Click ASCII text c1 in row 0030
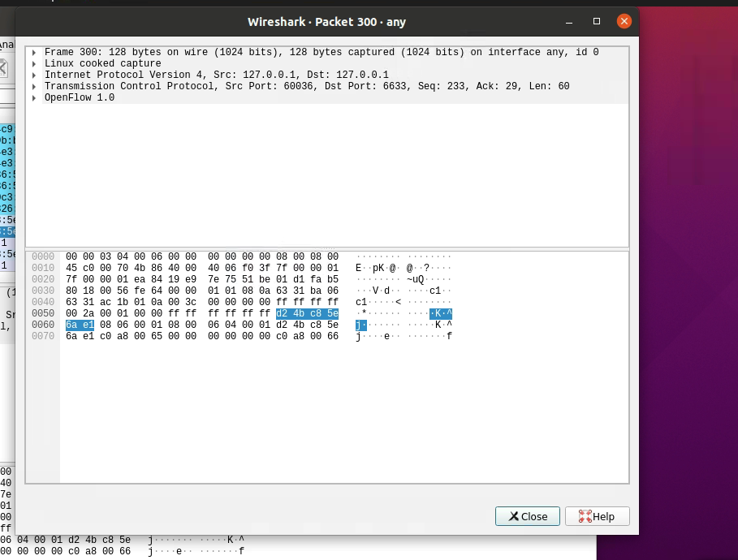This screenshot has width=738, height=560. pyautogui.click(x=435, y=291)
